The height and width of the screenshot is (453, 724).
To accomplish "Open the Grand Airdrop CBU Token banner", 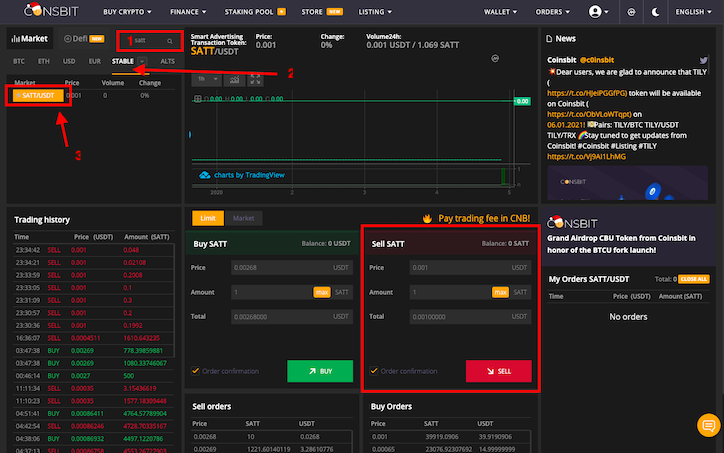I will point(628,236).
